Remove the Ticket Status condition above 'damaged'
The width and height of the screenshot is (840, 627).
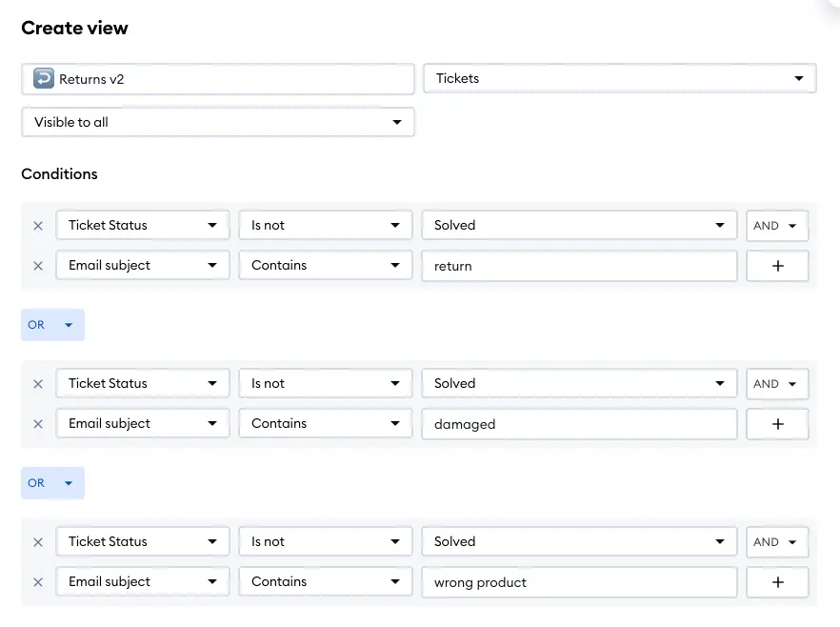click(38, 384)
